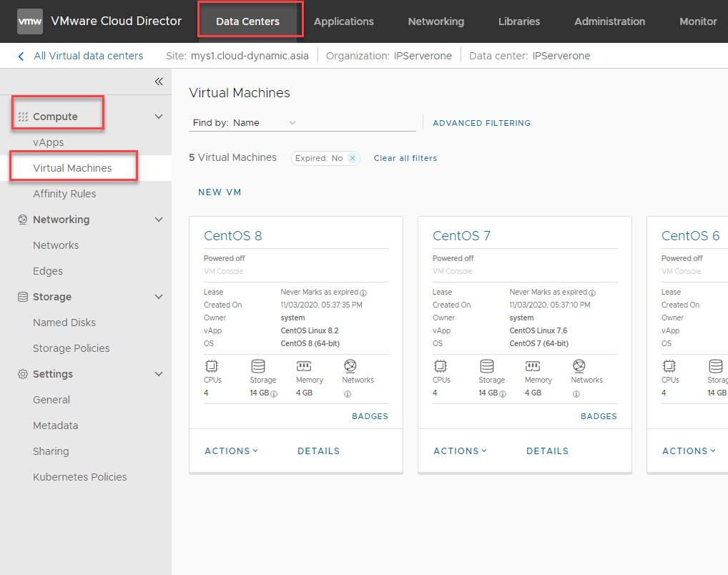This screenshot has width=728, height=575.
Task: Collapse sidebar with double-chevron icon
Action: (x=159, y=82)
